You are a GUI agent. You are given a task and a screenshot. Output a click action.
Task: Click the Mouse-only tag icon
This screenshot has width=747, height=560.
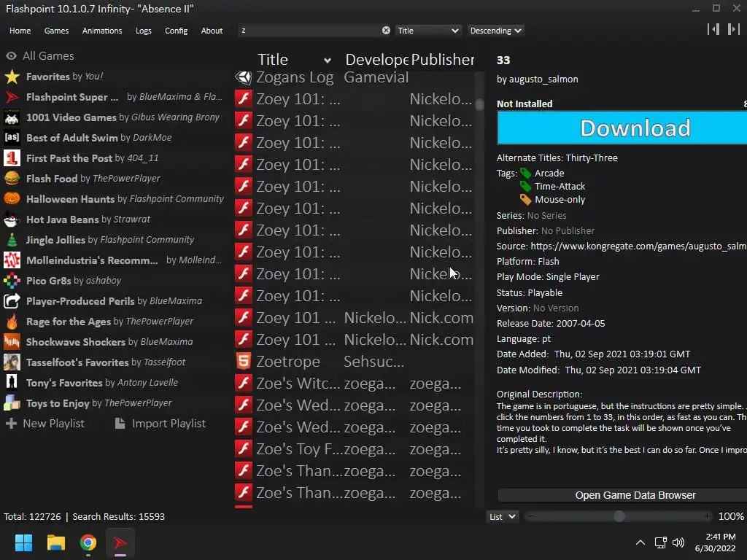tap(525, 200)
